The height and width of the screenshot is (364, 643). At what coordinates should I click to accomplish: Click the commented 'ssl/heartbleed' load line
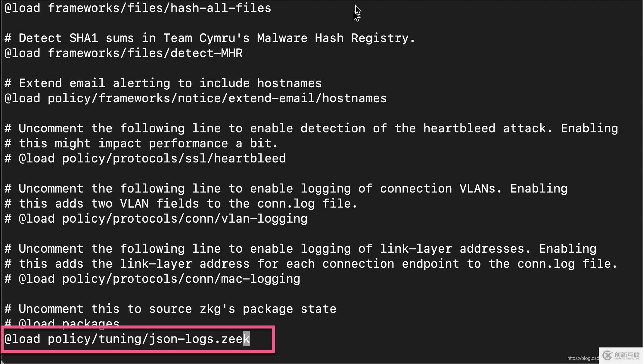pos(145,159)
